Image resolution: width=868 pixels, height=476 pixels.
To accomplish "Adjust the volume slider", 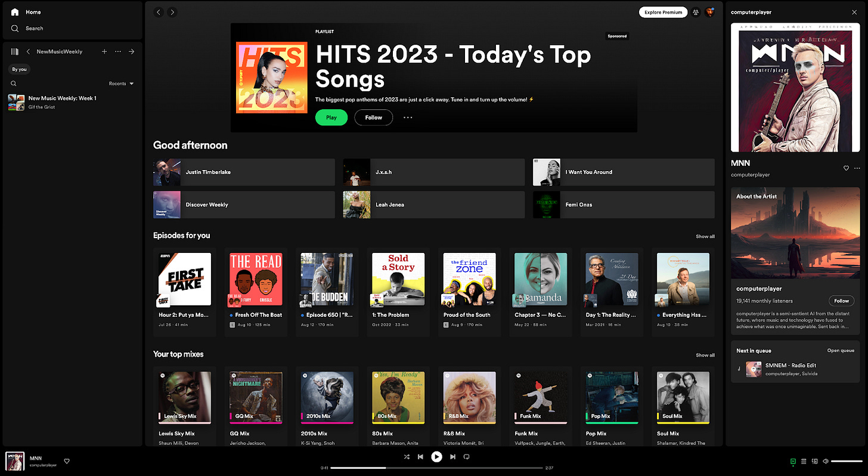I will 847,461.
